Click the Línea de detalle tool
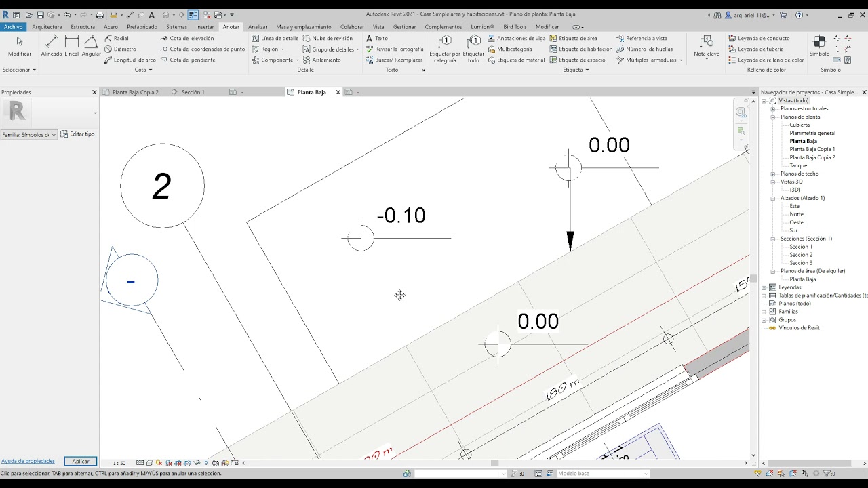The image size is (868, 488). (275, 39)
